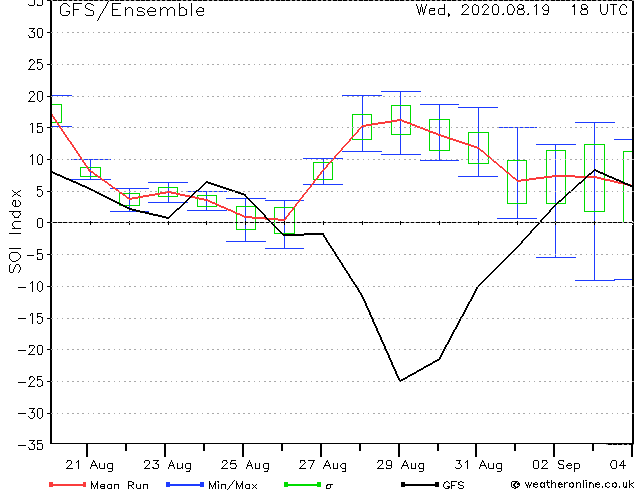Click the GFS line minimum at 29 Aug
The height and width of the screenshot is (490, 634).
(400, 381)
